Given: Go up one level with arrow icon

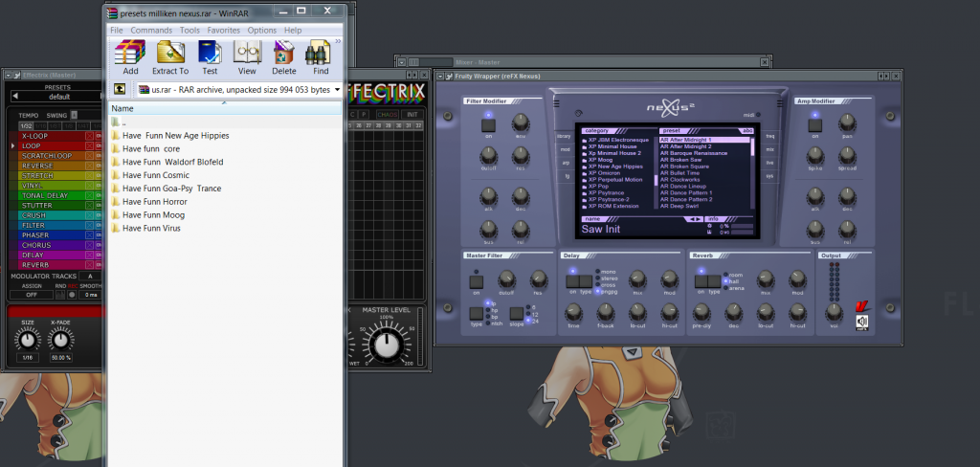Looking at the screenshot, I should 120,89.
